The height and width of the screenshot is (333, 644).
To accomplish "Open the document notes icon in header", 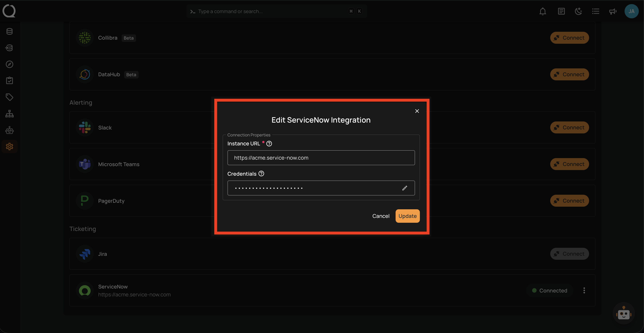I will point(561,12).
